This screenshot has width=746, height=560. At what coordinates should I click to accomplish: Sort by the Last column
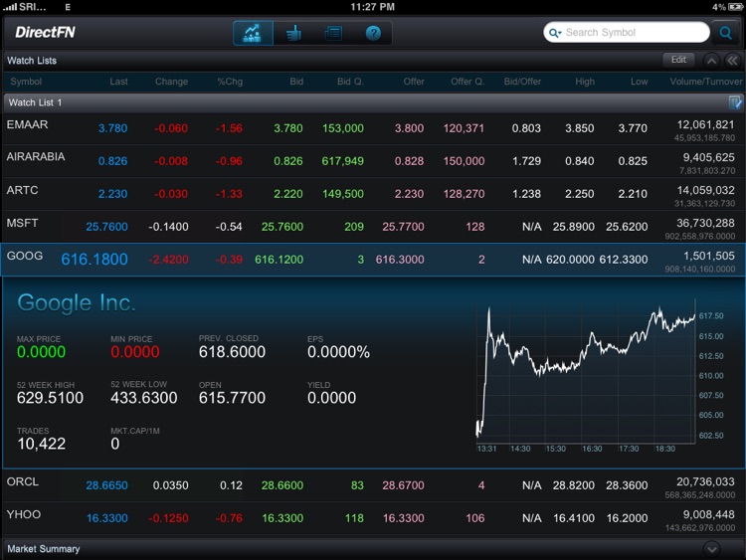[118, 82]
